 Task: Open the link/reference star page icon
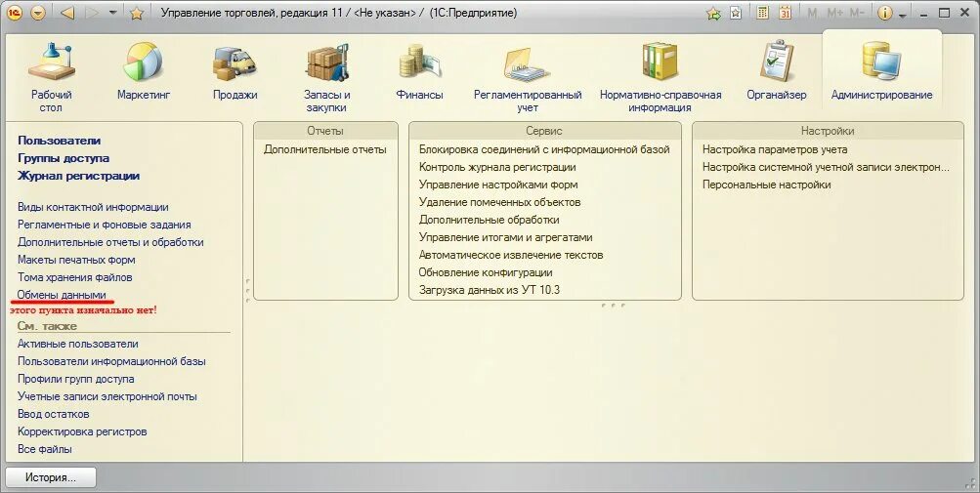click(736, 13)
